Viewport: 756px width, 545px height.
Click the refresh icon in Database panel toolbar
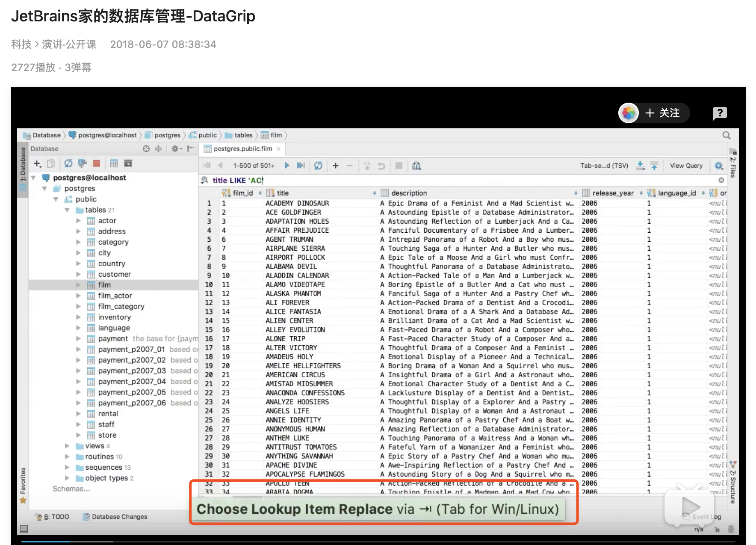coord(68,163)
